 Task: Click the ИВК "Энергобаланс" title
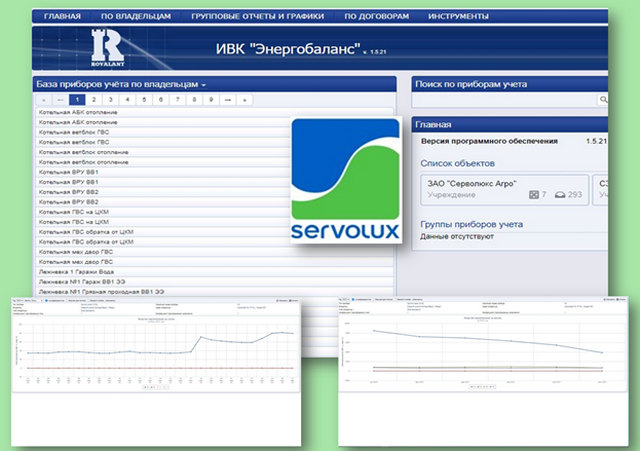point(288,49)
